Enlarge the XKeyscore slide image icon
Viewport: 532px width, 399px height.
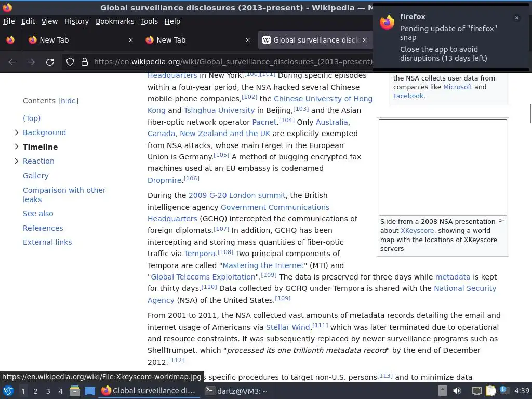(501, 220)
